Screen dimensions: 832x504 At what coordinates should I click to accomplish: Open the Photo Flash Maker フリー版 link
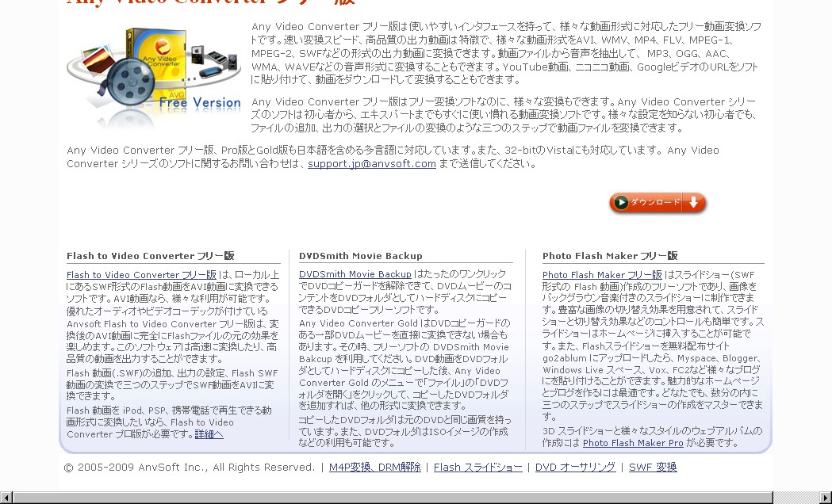[x=602, y=274]
